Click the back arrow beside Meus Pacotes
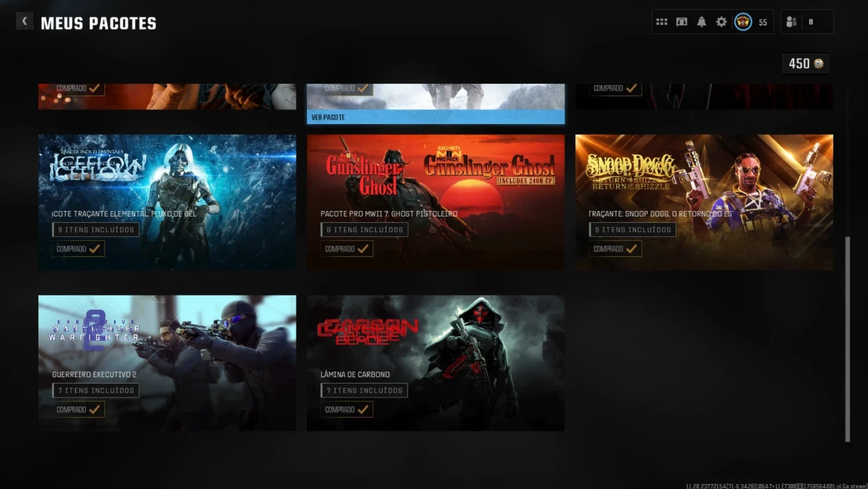Viewport: 868px width, 489px height. [24, 22]
